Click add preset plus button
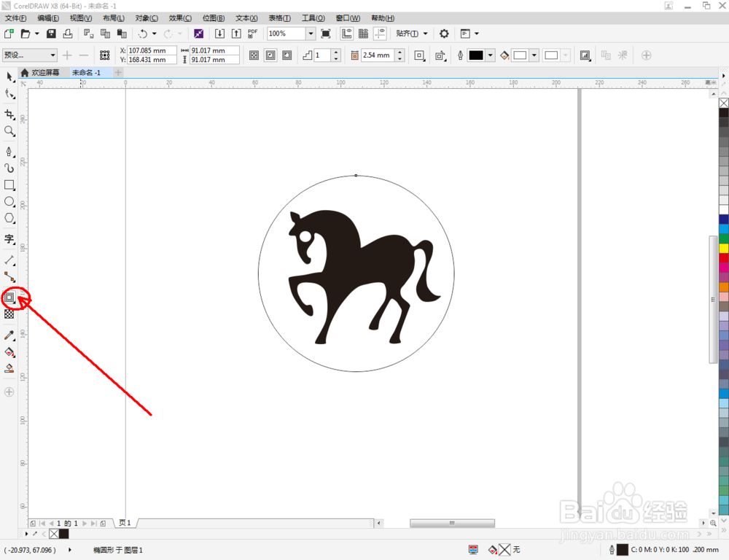Image resolution: width=729 pixels, height=560 pixels. [x=67, y=55]
